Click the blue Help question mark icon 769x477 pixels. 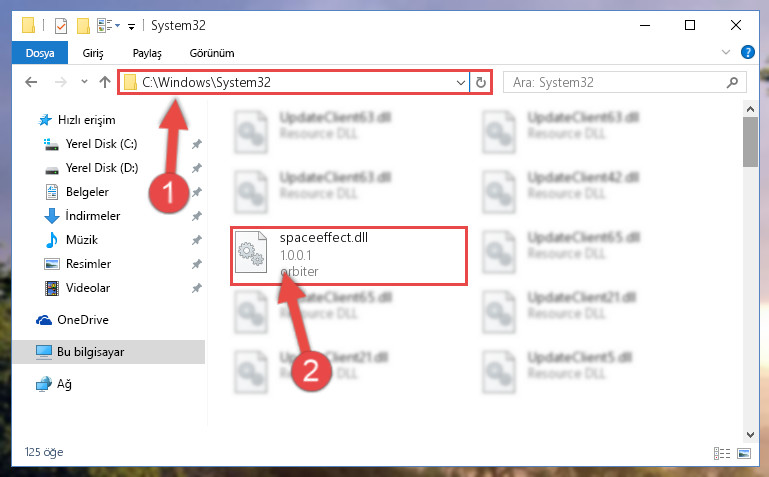pos(748,52)
